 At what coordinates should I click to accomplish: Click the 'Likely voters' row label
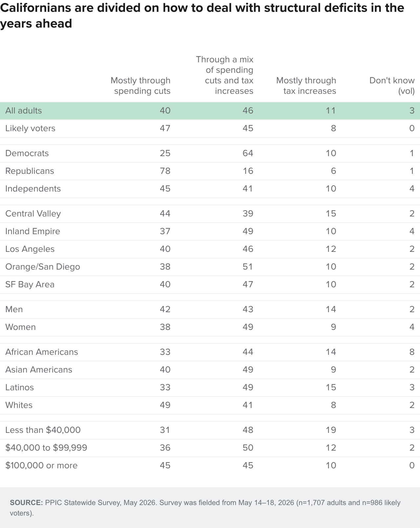point(30,128)
